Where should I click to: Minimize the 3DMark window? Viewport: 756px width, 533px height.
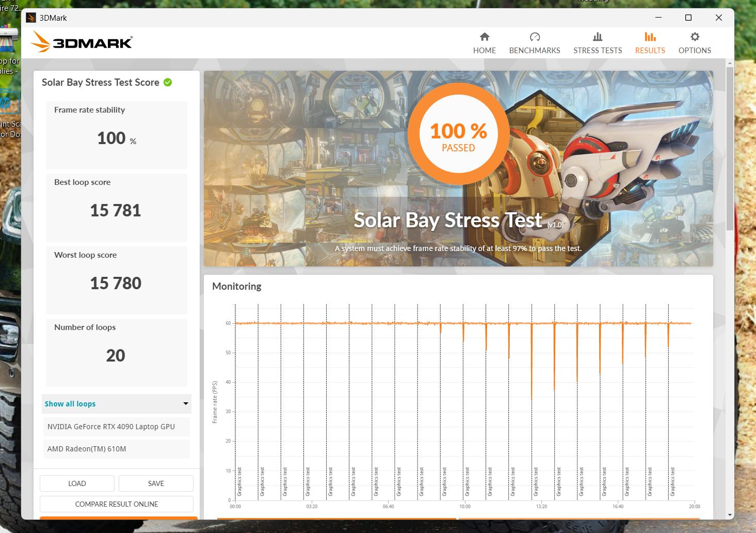[x=658, y=18]
